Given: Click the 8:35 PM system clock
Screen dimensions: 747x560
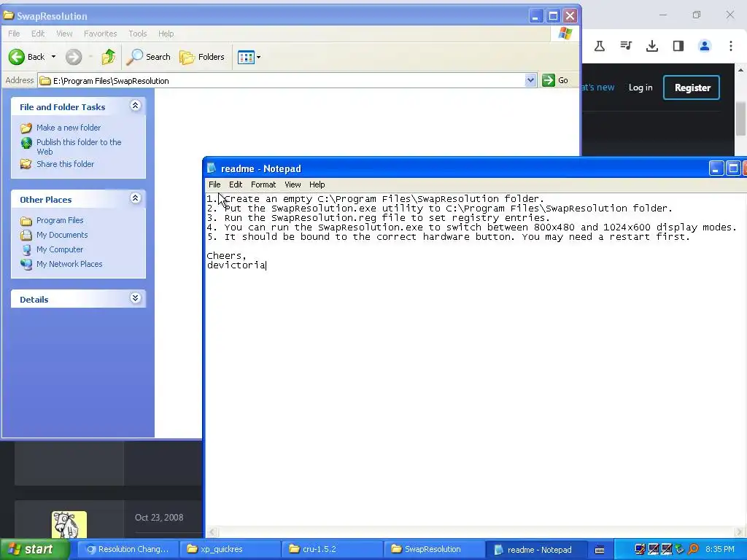Looking at the screenshot, I should pos(720,550).
